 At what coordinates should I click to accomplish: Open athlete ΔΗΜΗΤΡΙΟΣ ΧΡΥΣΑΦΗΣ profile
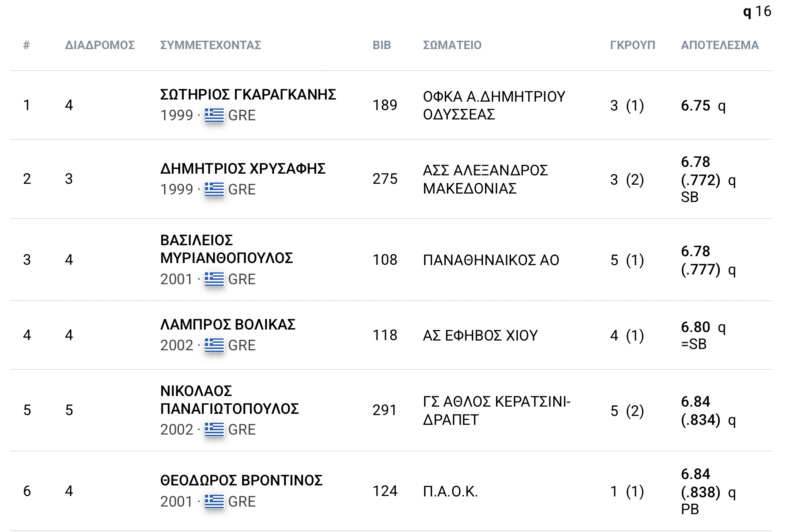click(x=243, y=169)
